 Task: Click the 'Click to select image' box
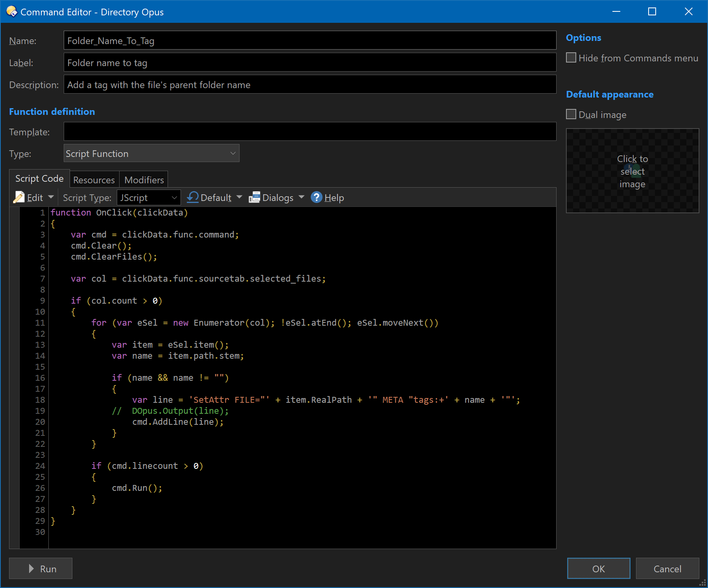click(x=632, y=171)
